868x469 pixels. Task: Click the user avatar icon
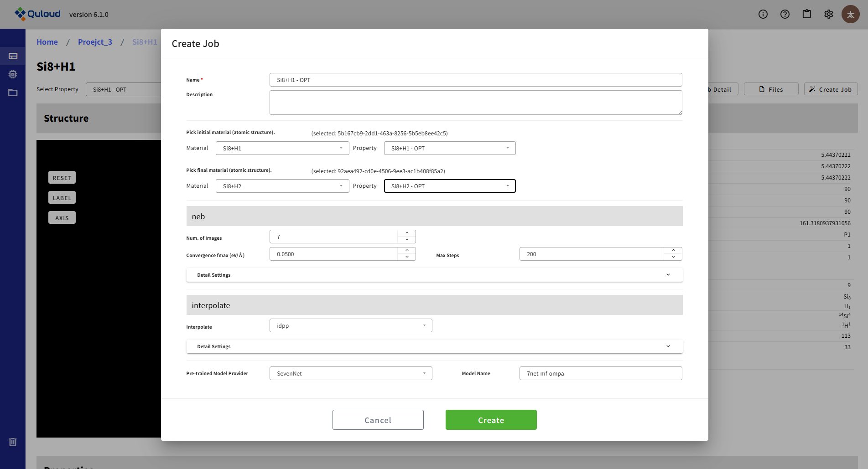coord(851,14)
